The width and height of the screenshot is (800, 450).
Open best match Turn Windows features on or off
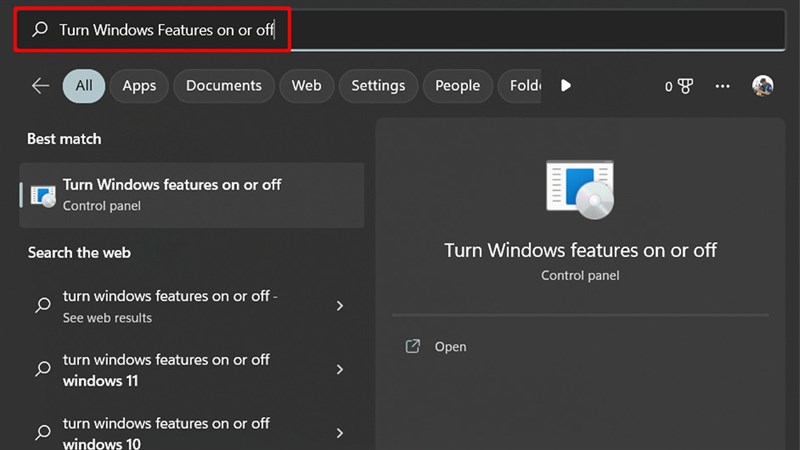[x=192, y=195]
